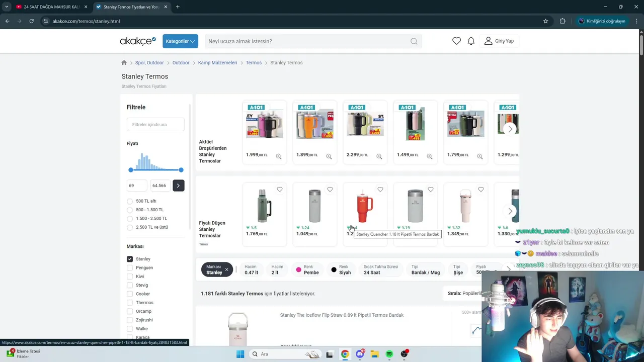Screen dimensions: 644x362
Task: Go to Kamp Malzemeleri breadcrumb
Action: pos(217,63)
